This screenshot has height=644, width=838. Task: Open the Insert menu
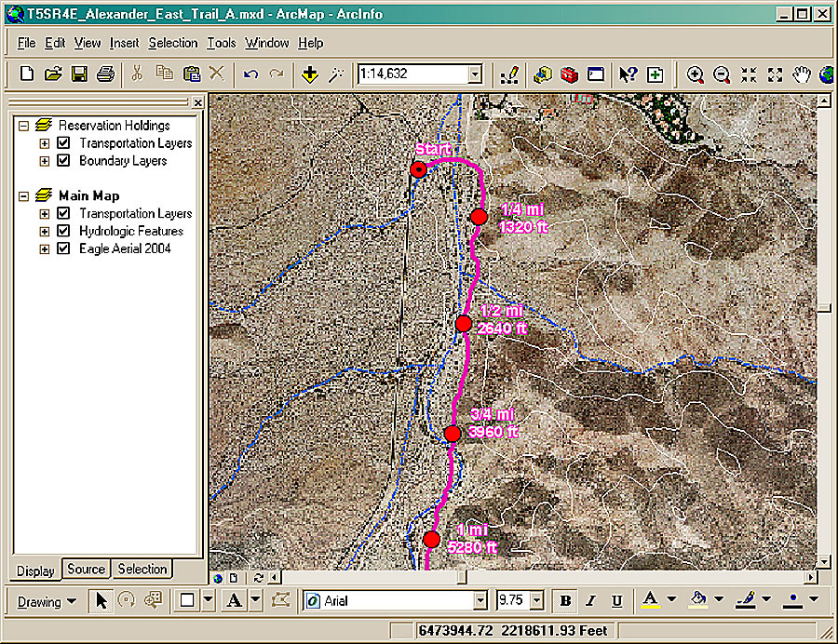[124, 43]
